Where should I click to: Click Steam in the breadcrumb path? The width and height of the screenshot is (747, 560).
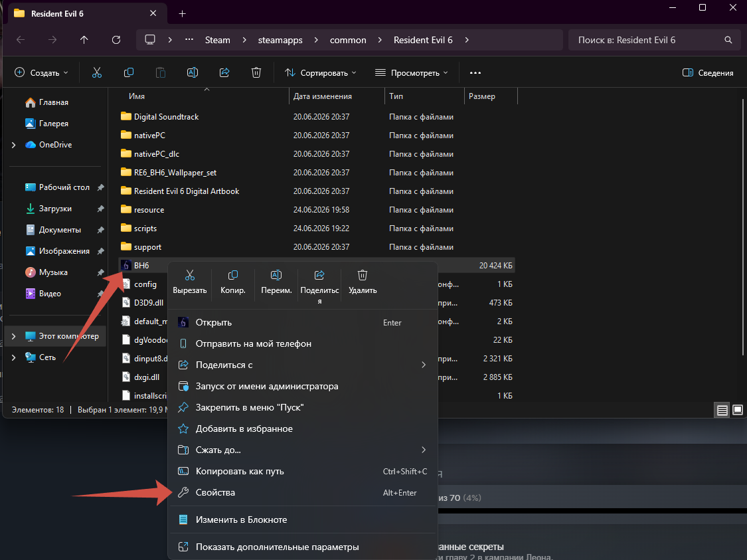pyautogui.click(x=217, y=40)
